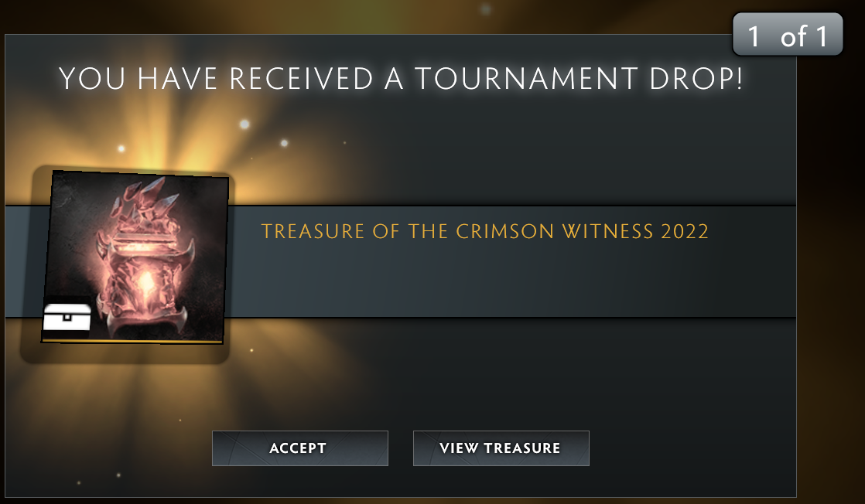Click the 1 of 1 counter badge

pyautogui.click(x=787, y=34)
